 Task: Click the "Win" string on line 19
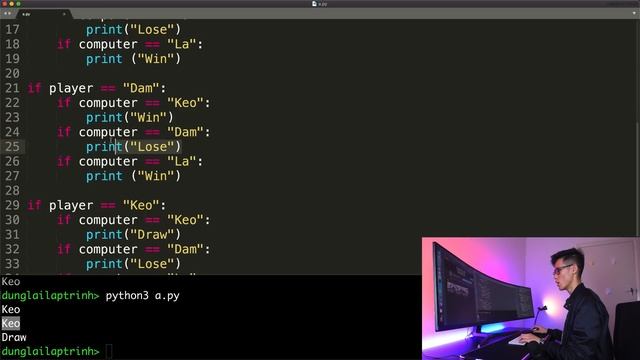156,59
